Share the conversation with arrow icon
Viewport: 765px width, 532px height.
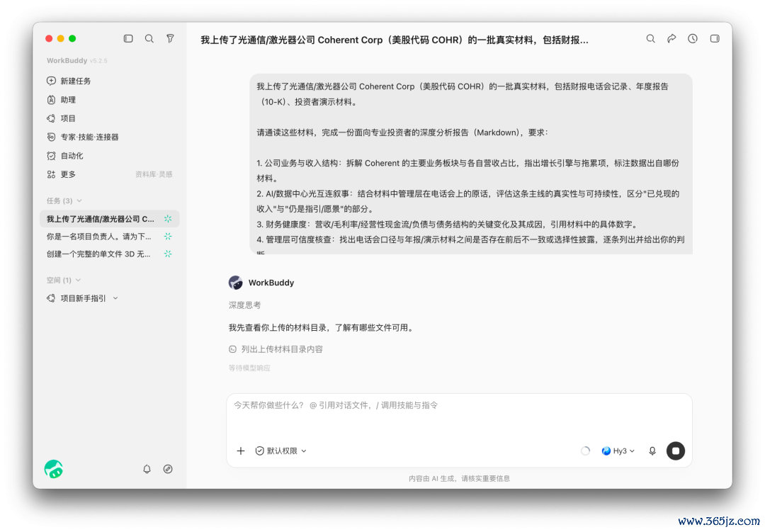pos(671,38)
